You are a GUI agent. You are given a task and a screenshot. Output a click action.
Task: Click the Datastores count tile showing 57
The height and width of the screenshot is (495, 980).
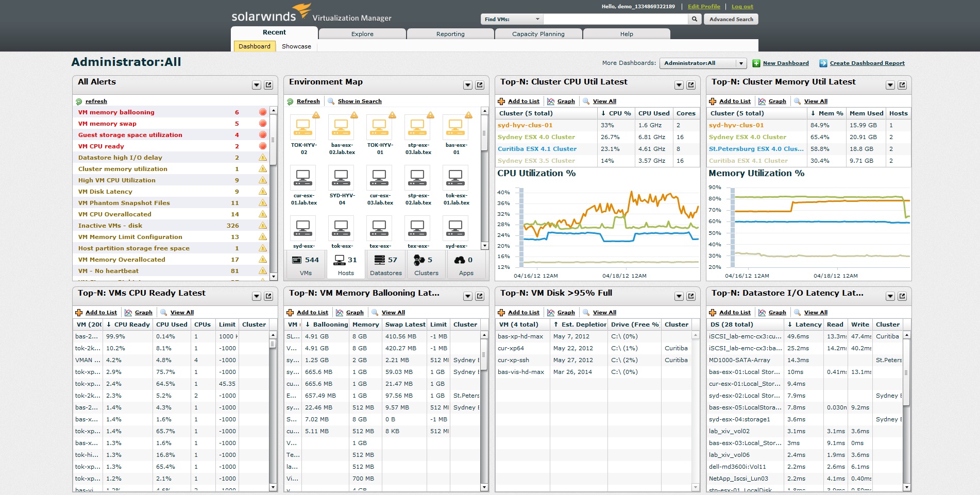386,265
